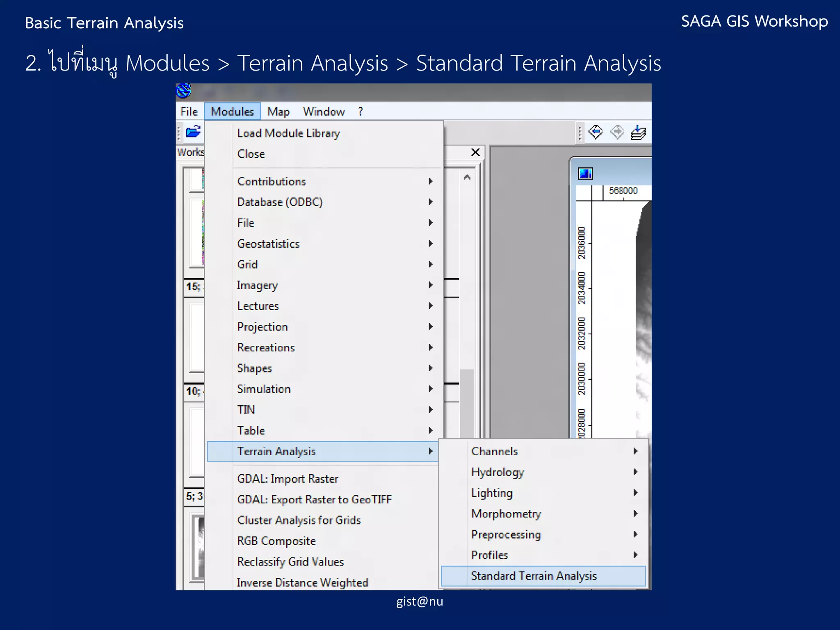This screenshot has width=840, height=630.
Task: Click the grayscale grid thumbnail in workspace
Action: pyautogui.click(x=199, y=548)
